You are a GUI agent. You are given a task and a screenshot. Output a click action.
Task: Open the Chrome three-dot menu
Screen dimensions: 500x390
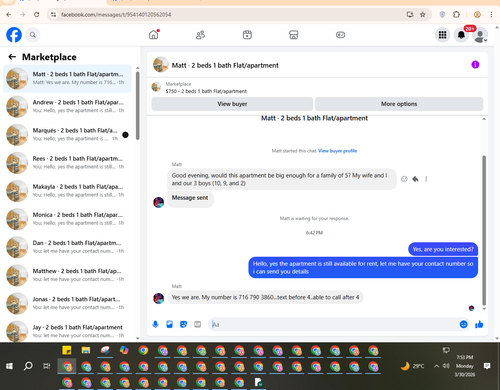pyautogui.click(x=491, y=15)
